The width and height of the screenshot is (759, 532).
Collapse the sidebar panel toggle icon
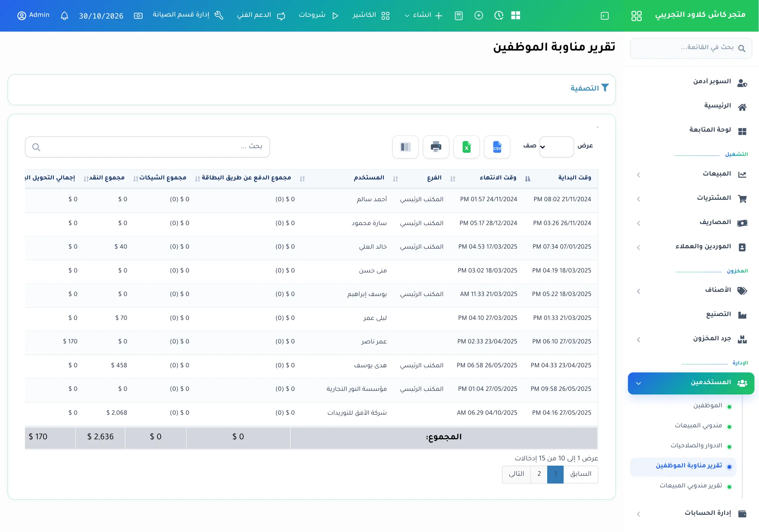604,16
